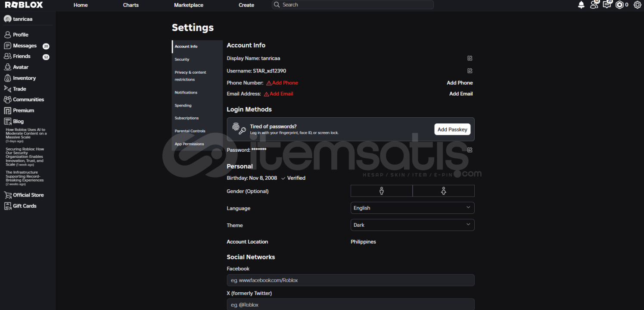Open the Language dropdown set to English
Viewport: 644px width, 310px height.
click(413, 208)
